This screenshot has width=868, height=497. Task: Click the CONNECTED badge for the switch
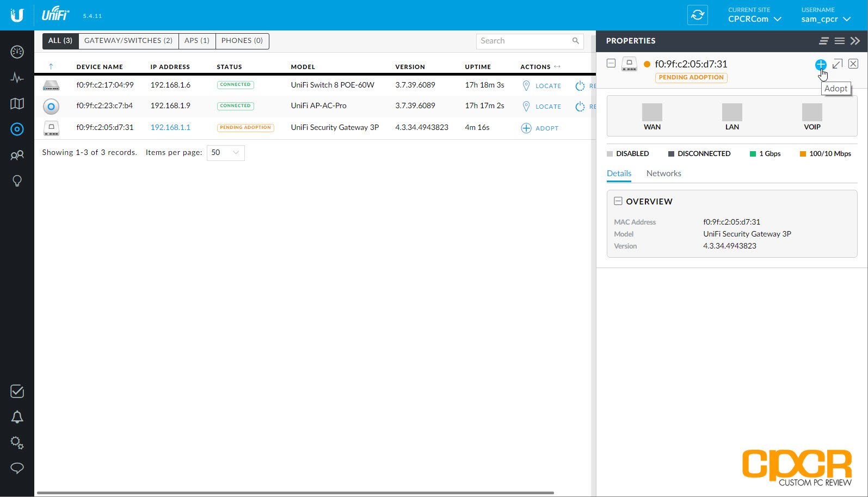click(236, 85)
